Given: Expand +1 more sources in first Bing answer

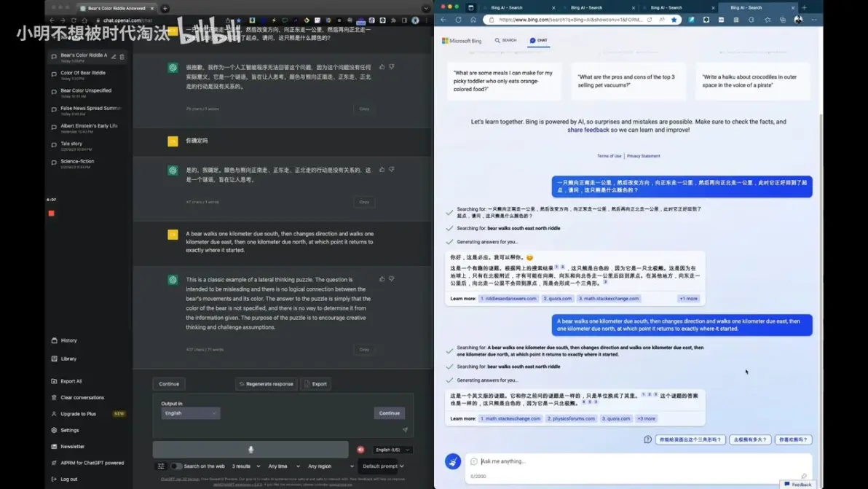Looking at the screenshot, I should click(x=689, y=299).
